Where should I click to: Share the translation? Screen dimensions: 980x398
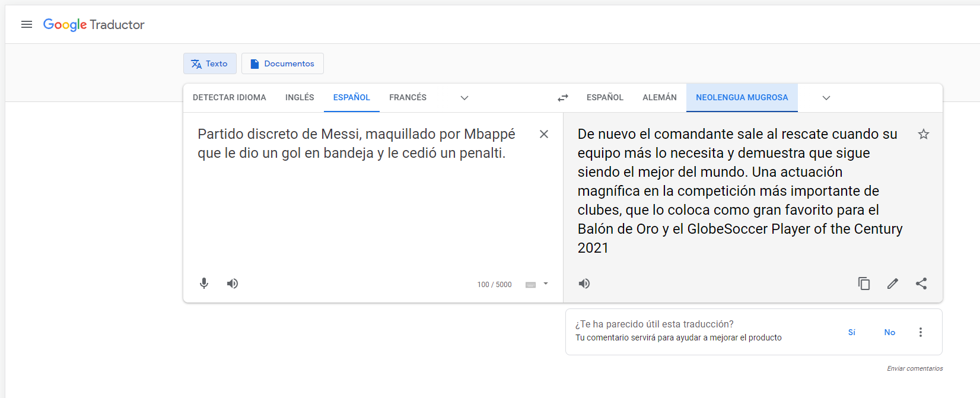point(921,284)
